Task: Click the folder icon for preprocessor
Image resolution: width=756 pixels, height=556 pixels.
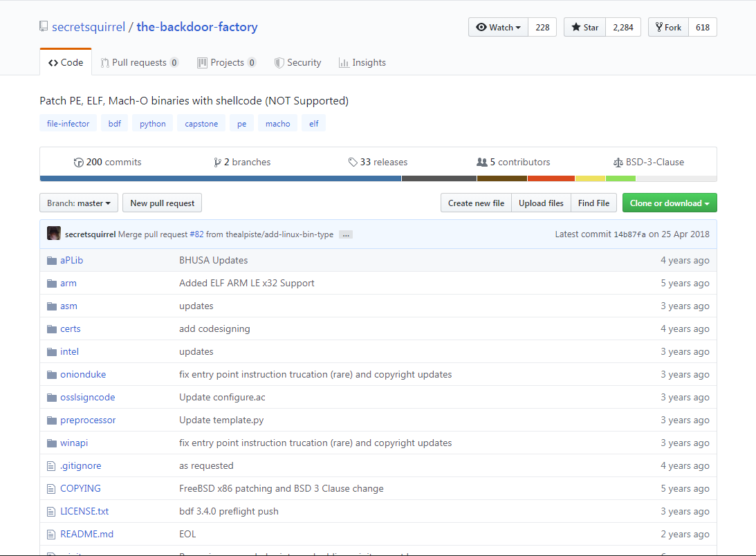Action: point(52,420)
